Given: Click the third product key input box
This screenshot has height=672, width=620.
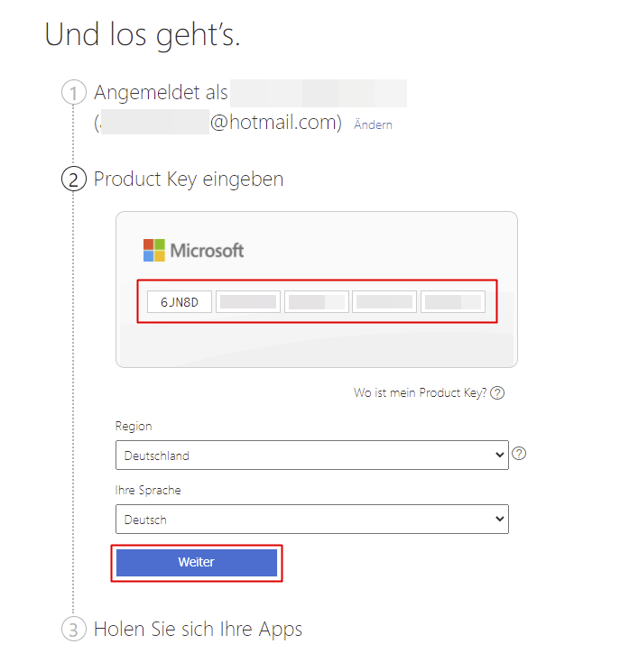Looking at the screenshot, I should click(x=317, y=301).
